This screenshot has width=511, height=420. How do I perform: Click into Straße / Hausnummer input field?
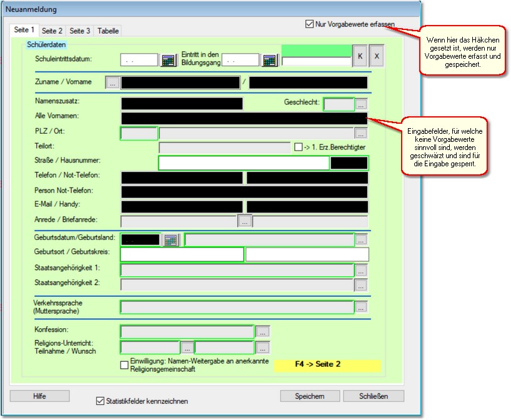[x=244, y=163]
